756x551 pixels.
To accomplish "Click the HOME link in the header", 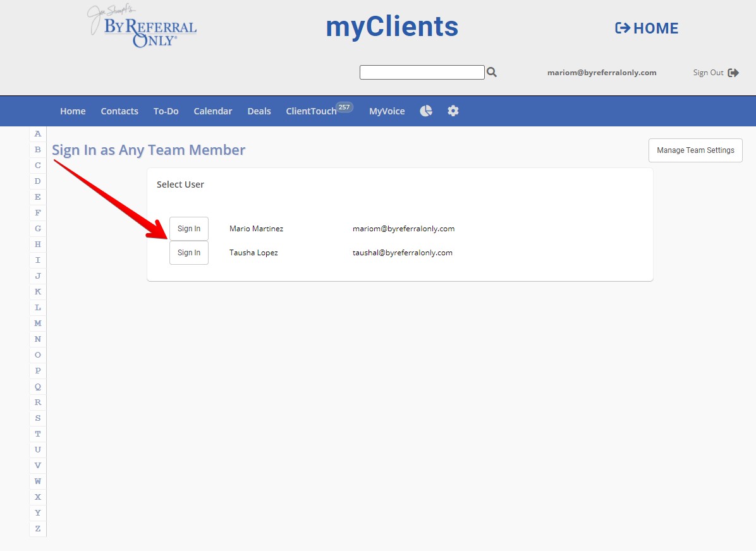I will pos(647,28).
